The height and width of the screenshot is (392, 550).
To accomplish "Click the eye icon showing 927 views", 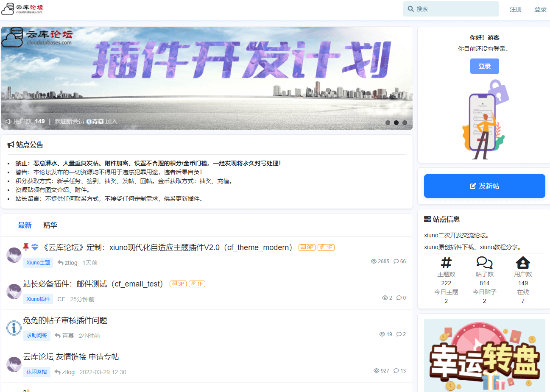I will coord(377,371).
